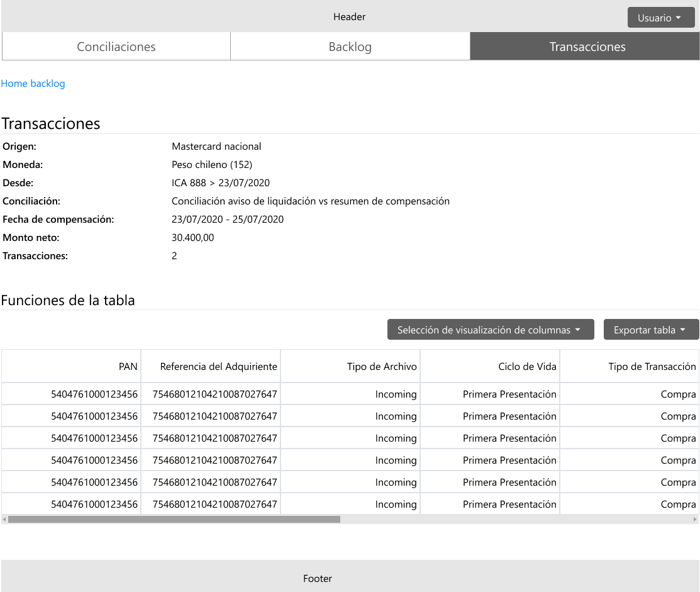
Task: Click the Monto neto value 30.400,00
Action: 192,238
